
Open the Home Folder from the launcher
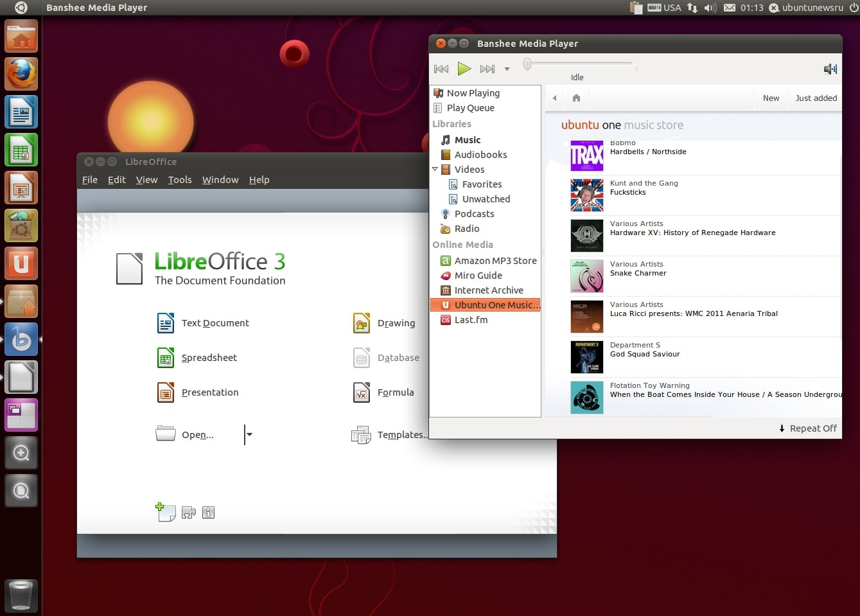click(x=21, y=36)
